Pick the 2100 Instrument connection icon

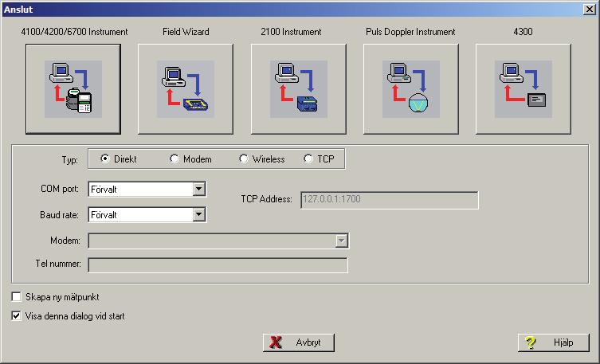point(299,89)
